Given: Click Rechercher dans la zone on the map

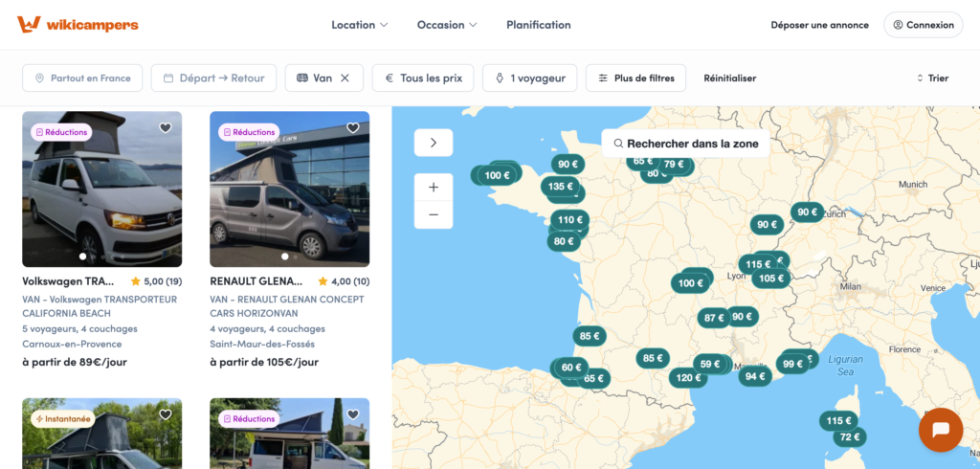Looking at the screenshot, I should coord(685,144).
